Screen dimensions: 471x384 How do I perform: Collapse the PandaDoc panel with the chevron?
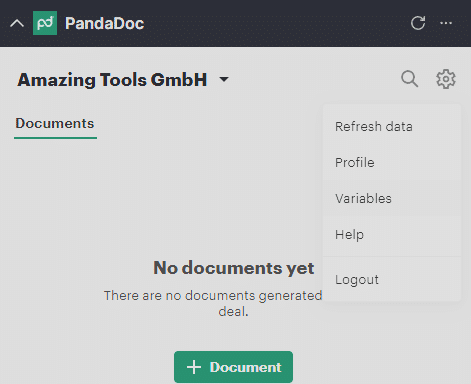point(17,23)
